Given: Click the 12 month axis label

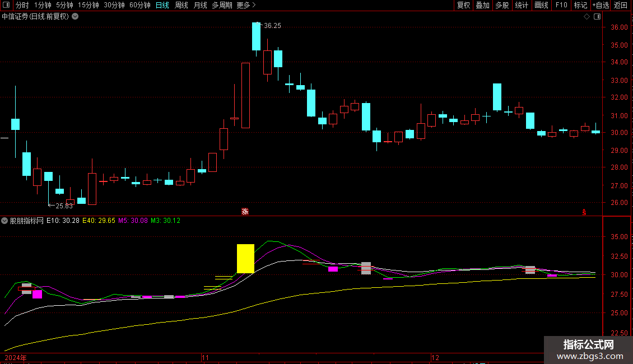Looking at the screenshot, I should (x=435, y=358).
